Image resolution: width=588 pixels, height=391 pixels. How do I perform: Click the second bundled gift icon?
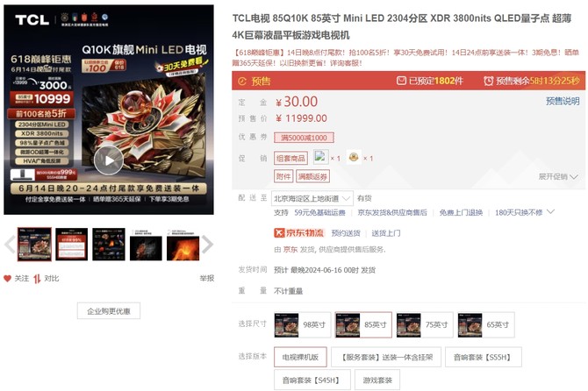click(354, 157)
